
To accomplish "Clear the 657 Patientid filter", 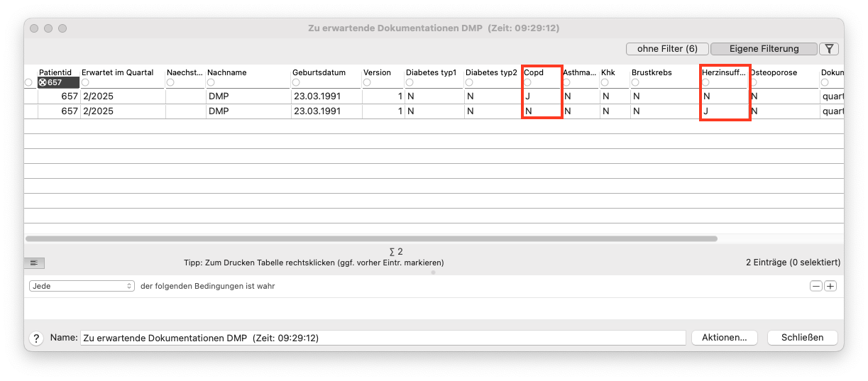I will [43, 82].
